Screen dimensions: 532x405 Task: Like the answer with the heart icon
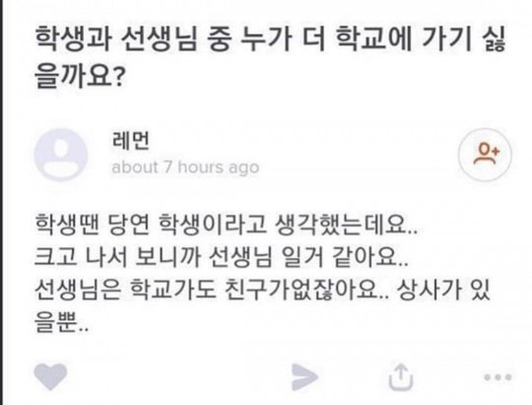pos(50,376)
